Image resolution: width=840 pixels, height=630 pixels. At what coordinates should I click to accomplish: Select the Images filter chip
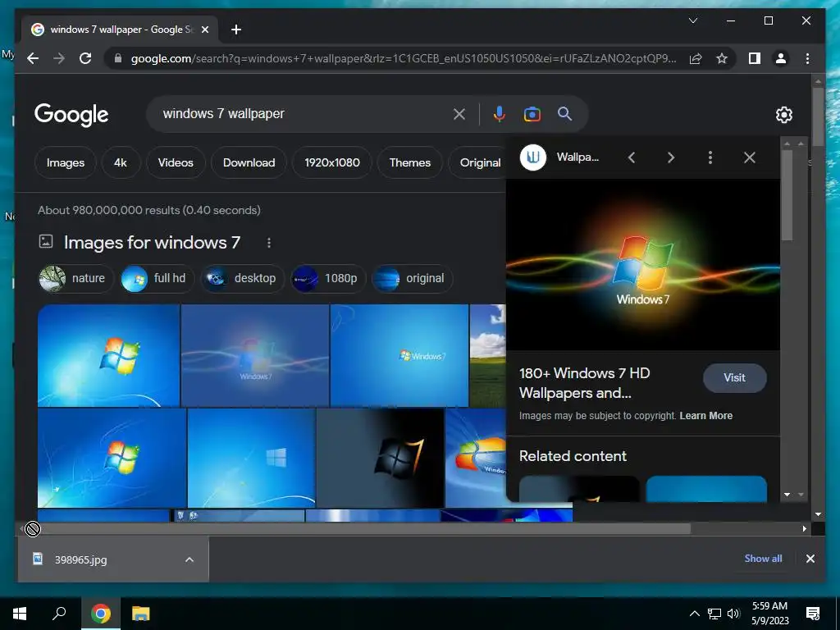click(x=66, y=162)
